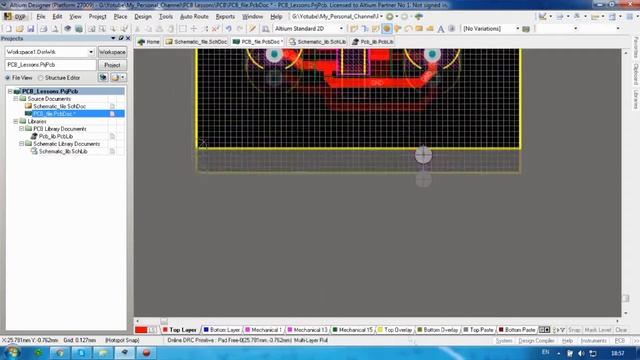Select the Mechanical 13 layer tab

click(x=307, y=330)
